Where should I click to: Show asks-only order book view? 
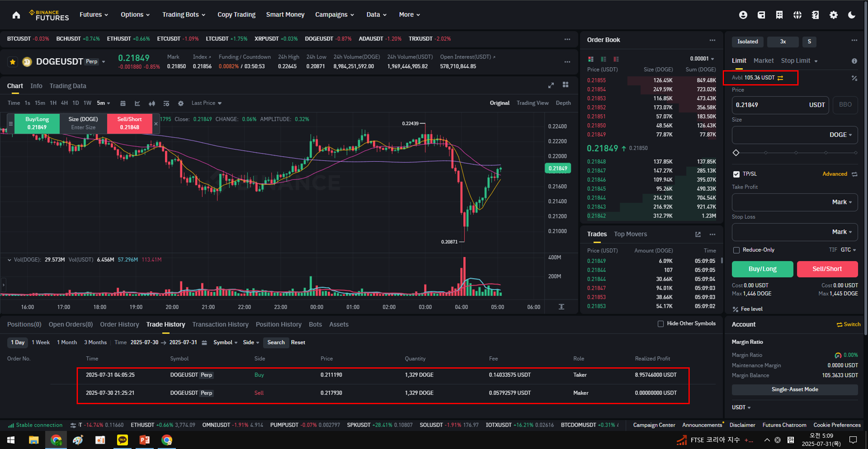click(x=616, y=59)
